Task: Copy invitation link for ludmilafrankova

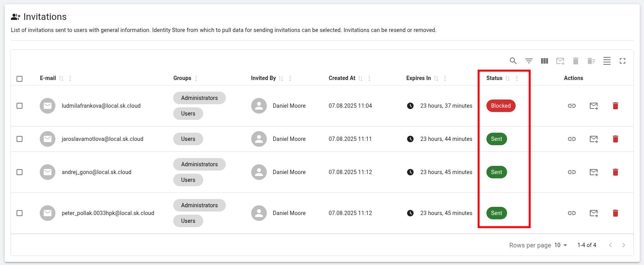Action: [x=571, y=106]
